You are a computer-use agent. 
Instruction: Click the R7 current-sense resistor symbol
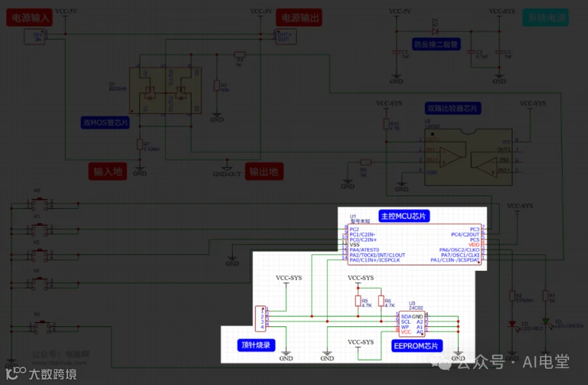click(x=140, y=145)
